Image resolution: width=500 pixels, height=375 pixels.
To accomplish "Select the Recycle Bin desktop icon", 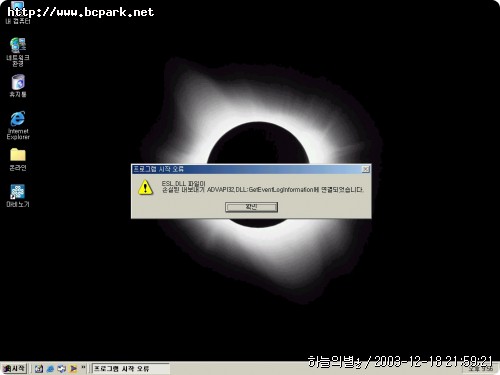I will click(x=18, y=86).
